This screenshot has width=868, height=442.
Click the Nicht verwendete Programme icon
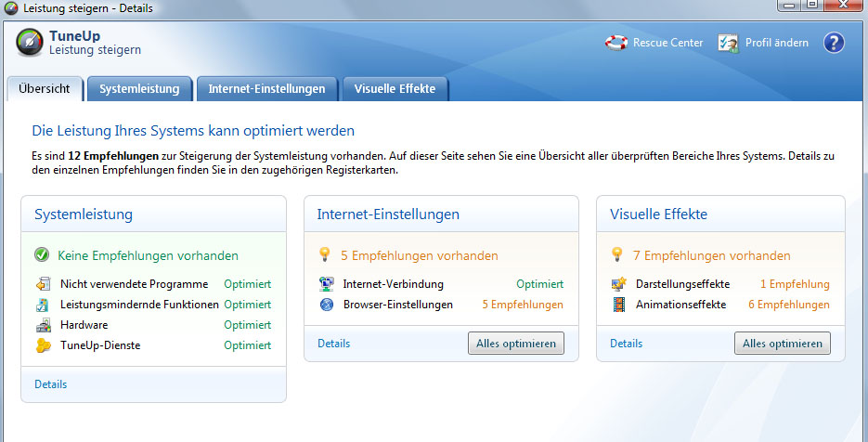pyautogui.click(x=43, y=284)
